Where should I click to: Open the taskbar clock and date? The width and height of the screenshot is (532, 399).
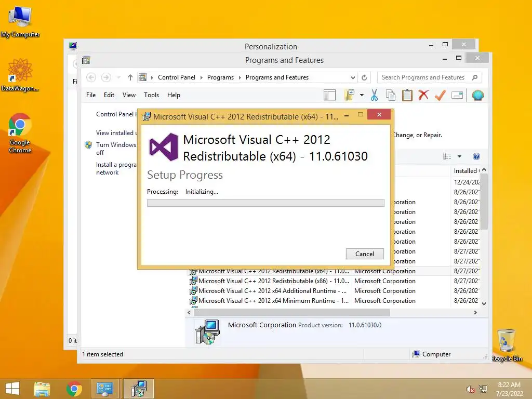coord(509,389)
